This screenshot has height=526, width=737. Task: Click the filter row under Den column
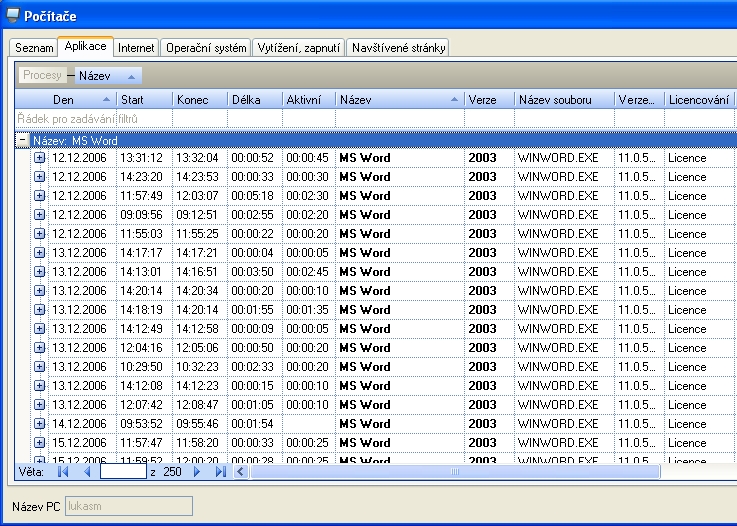pyautogui.click(x=66, y=118)
